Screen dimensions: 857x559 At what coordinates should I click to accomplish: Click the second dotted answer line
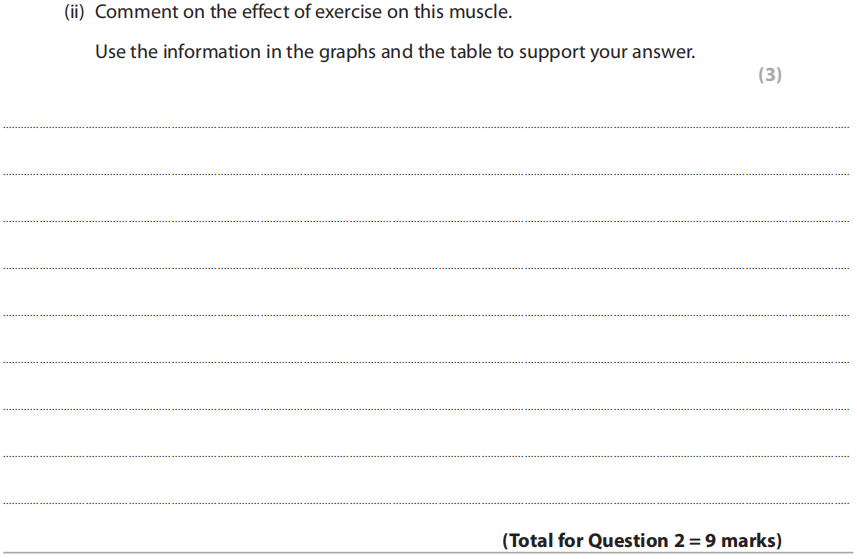pos(426,174)
